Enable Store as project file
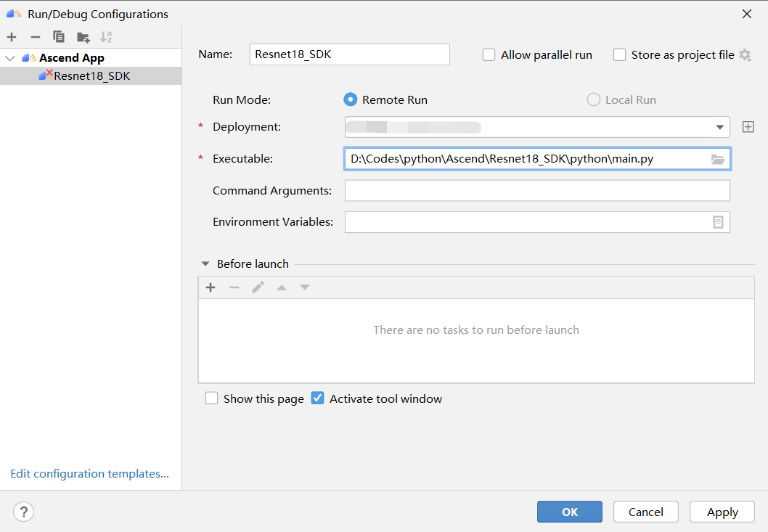This screenshot has height=532, width=768. click(x=620, y=55)
